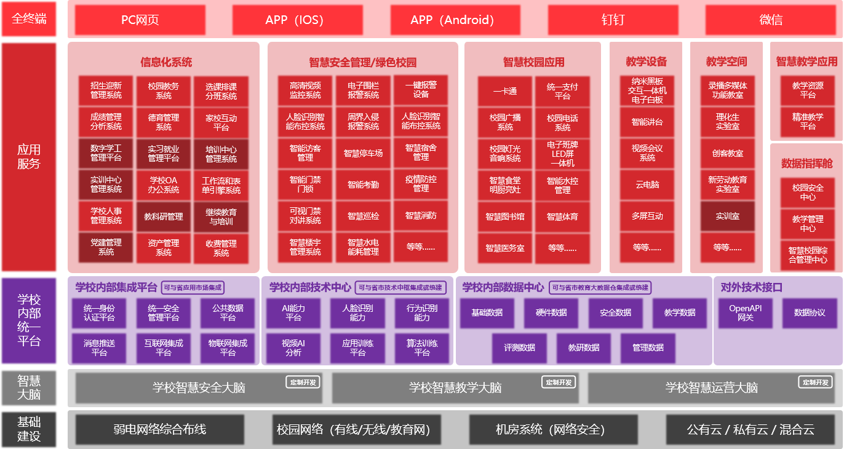Select the 多屏互动 box
Screen dimensions: 868x449
tap(647, 216)
